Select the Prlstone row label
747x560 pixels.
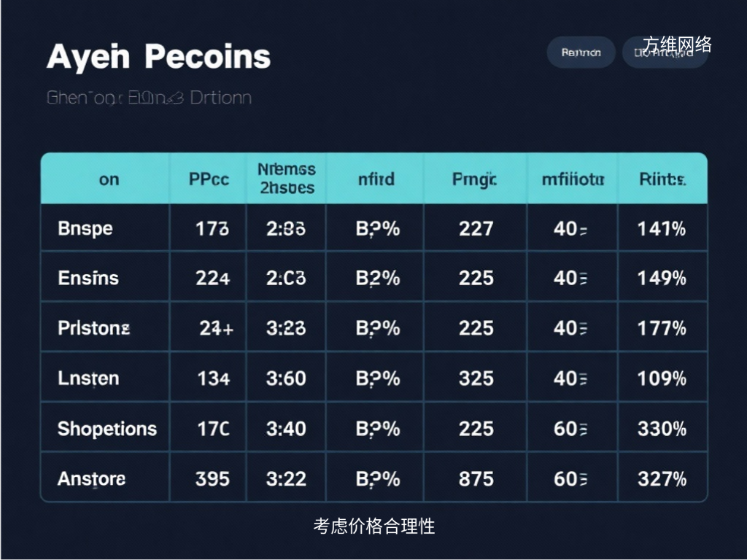point(94,328)
